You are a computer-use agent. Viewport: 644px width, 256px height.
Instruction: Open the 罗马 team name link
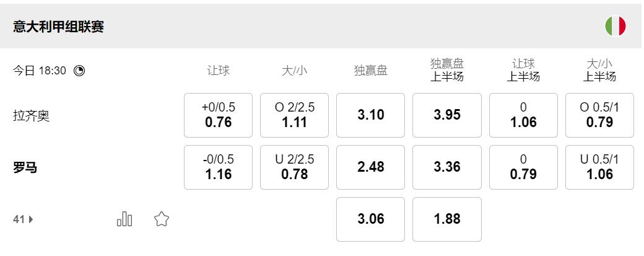pyautogui.click(x=25, y=167)
